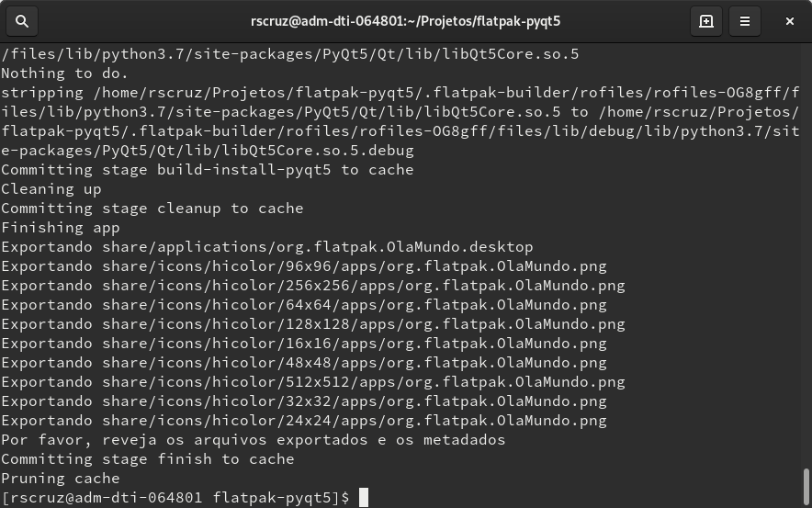Viewport: 812px width, 508px height.
Task: Open the hamburger menu
Action: pyautogui.click(x=745, y=21)
